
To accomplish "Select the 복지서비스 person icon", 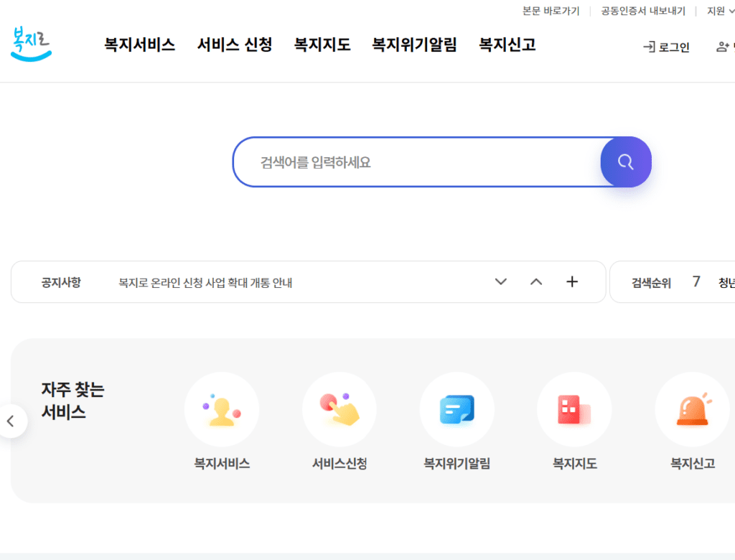I will pos(222,409).
